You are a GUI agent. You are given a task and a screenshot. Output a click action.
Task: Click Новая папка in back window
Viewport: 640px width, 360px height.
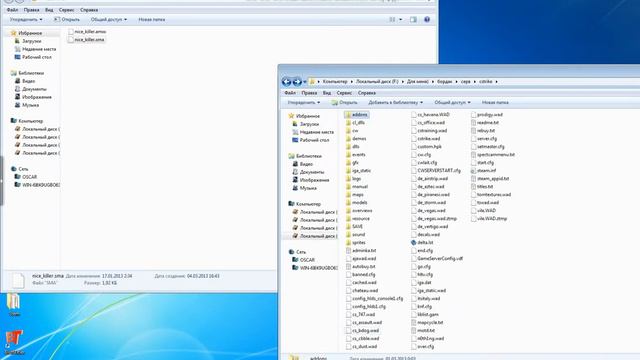(151, 20)
